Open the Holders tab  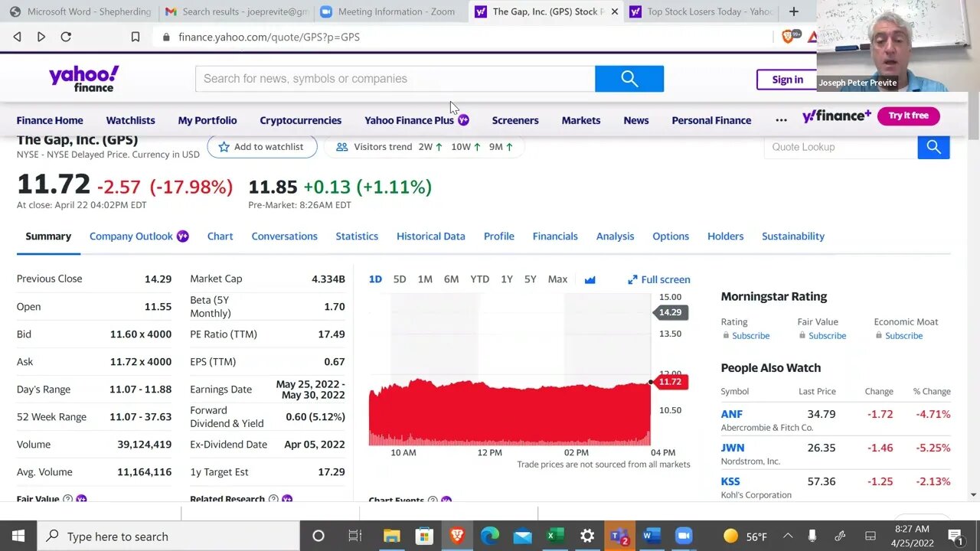pos(725,236)
